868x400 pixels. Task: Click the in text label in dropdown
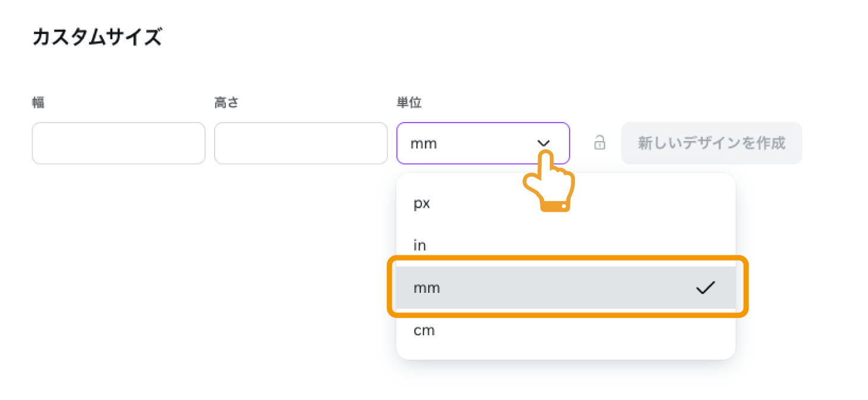tap(420, 245)
